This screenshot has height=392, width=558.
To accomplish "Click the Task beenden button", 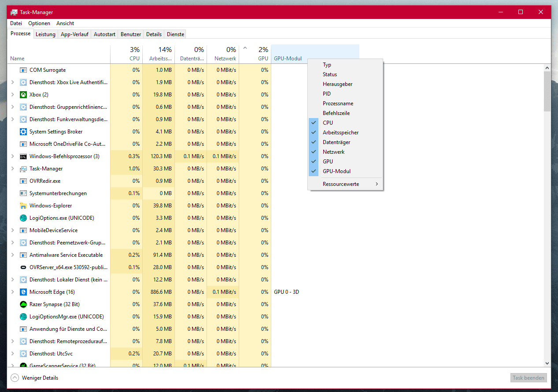I will 529,378.
